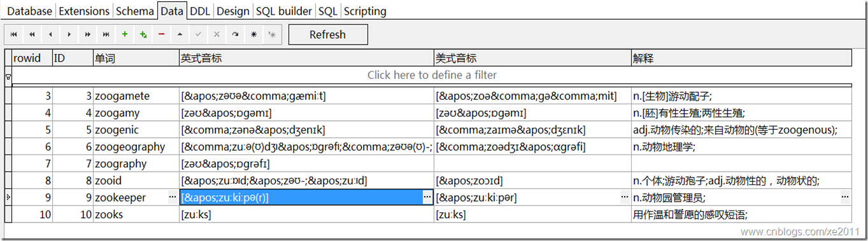Click the edit record triangle icon
The height and width of the screenshot is (241, 868).
click(x=180, y=34)
